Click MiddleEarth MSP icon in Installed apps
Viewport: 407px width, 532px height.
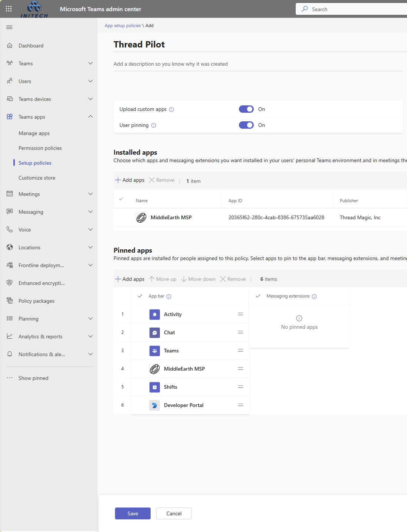click(x=141, y=218)
